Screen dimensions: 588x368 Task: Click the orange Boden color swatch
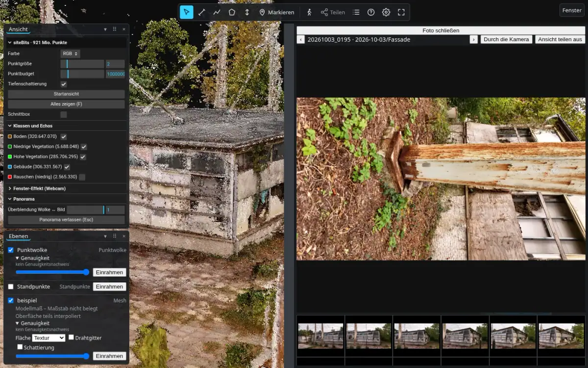point(10,136)
